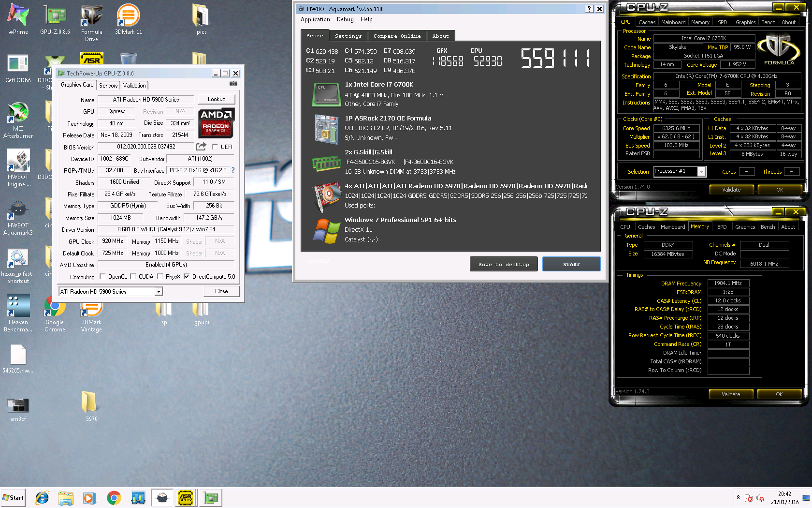Switch to GPU-Z Validation tab
812x508 pixels.
tap(134, 85)
